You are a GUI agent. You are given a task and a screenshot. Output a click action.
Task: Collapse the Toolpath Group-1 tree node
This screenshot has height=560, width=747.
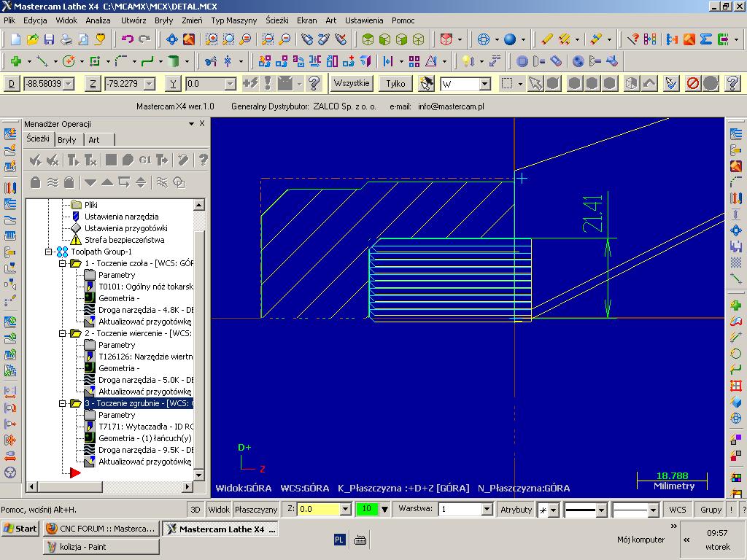click(x=49, y=252)
